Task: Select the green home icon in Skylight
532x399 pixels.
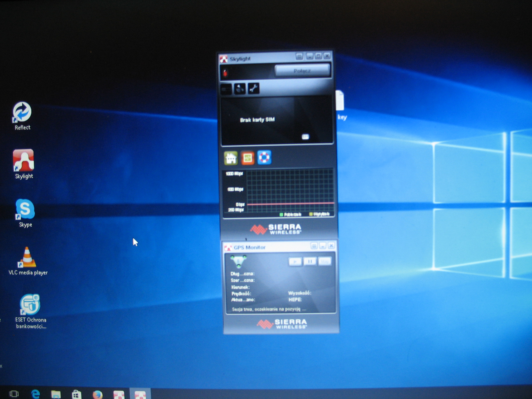Action: point(231,158)
